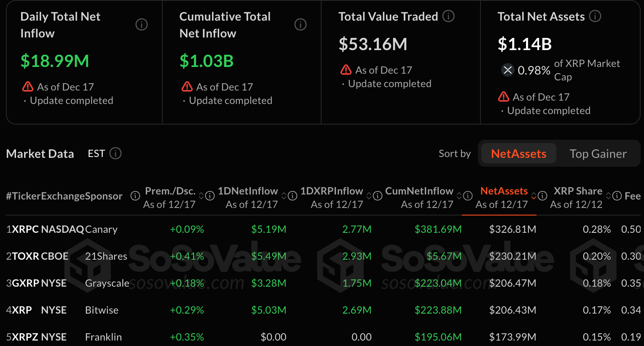Click info icon beside Daily Total Net Inflow
Screen dimensions: 644x346
point(142,25)
